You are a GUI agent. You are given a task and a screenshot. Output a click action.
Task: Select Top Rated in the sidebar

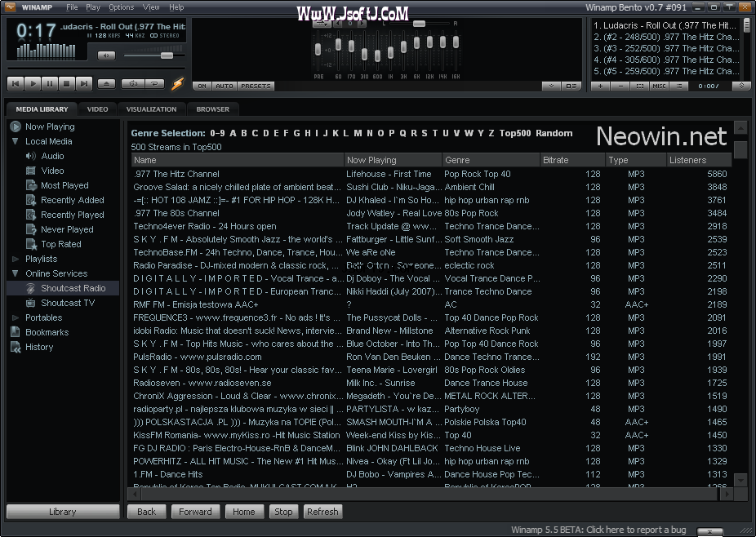click(x=60, y=244)
